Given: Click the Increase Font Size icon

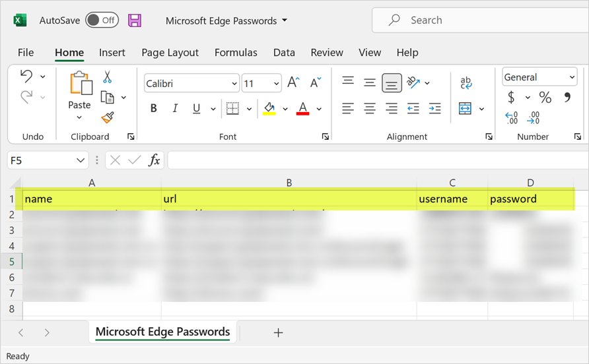Looking at the screenshot, I should (293, 82).
